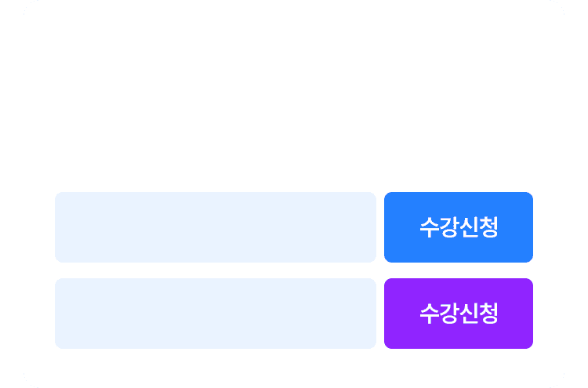Click the second row's text box

pos(216,314)
